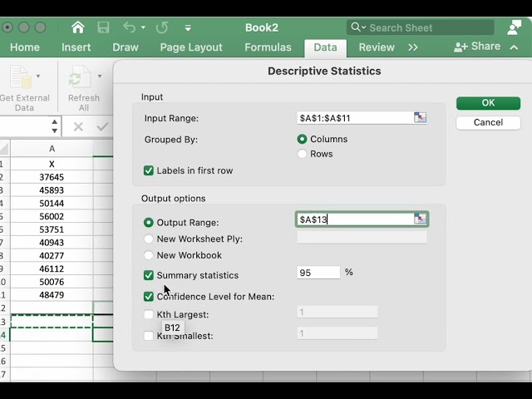This screenshot has width=532, height=399.
Task: Open the Review tab
Action: coord(377,47)
